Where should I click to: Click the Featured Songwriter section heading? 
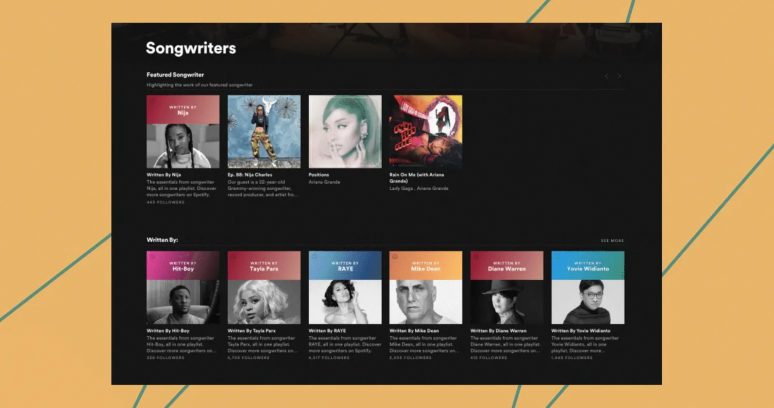pyautogui.click(x=175, y=75)
